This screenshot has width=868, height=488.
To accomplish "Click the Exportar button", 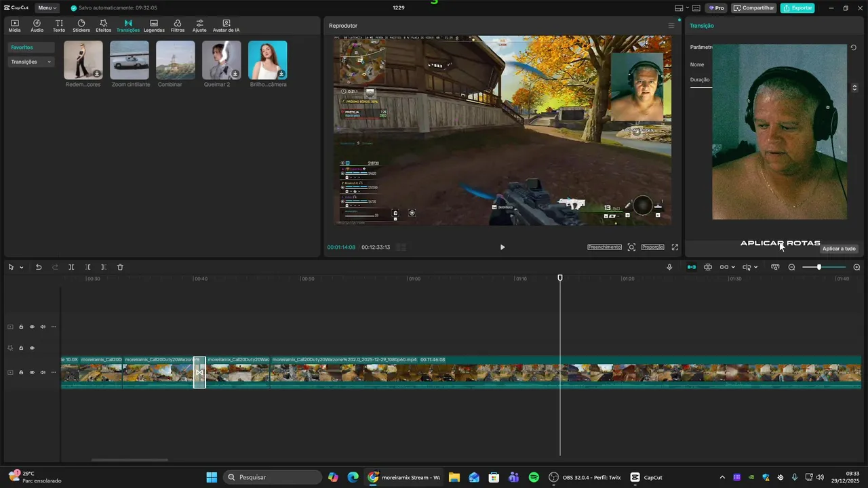I will [797, 8].
